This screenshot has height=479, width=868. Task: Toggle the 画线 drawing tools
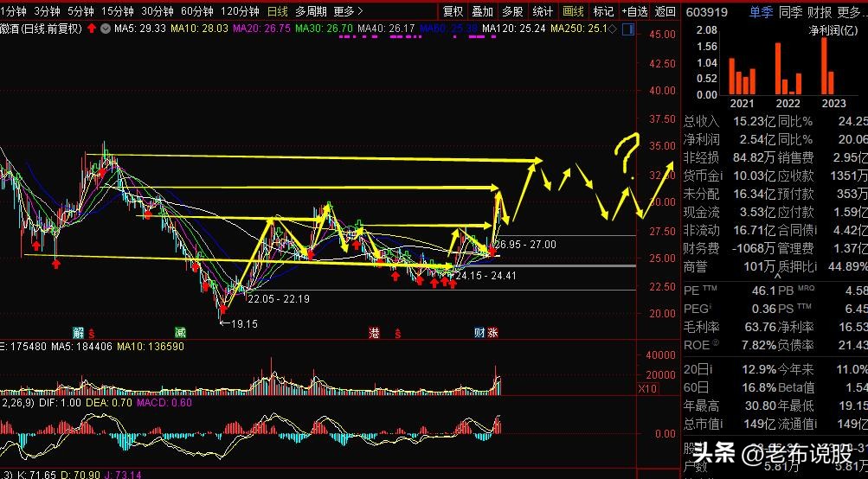573,11
